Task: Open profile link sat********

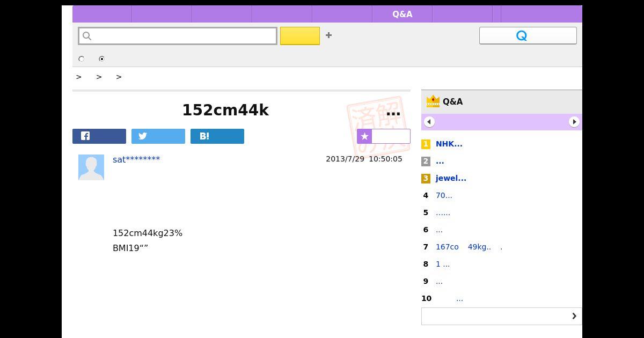Action: point(136,159)
